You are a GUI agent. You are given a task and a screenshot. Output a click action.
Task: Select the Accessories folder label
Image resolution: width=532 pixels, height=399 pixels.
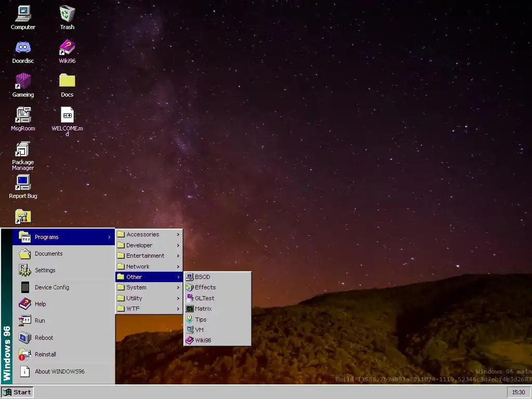pyautogui.click(x=142, y=234)
